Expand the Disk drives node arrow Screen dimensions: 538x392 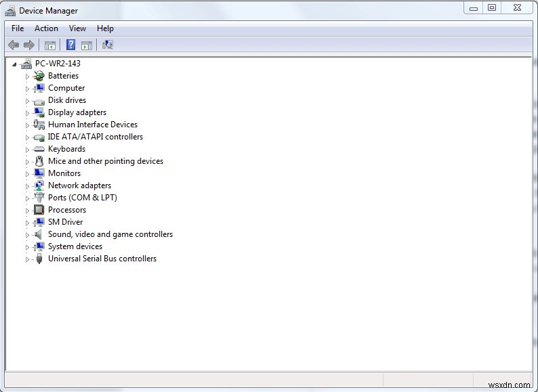28,101
